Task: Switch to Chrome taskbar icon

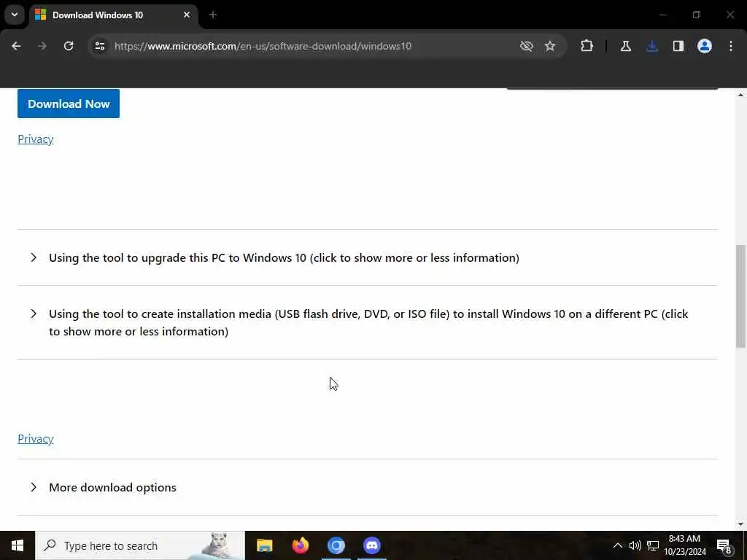Action: 336,545
